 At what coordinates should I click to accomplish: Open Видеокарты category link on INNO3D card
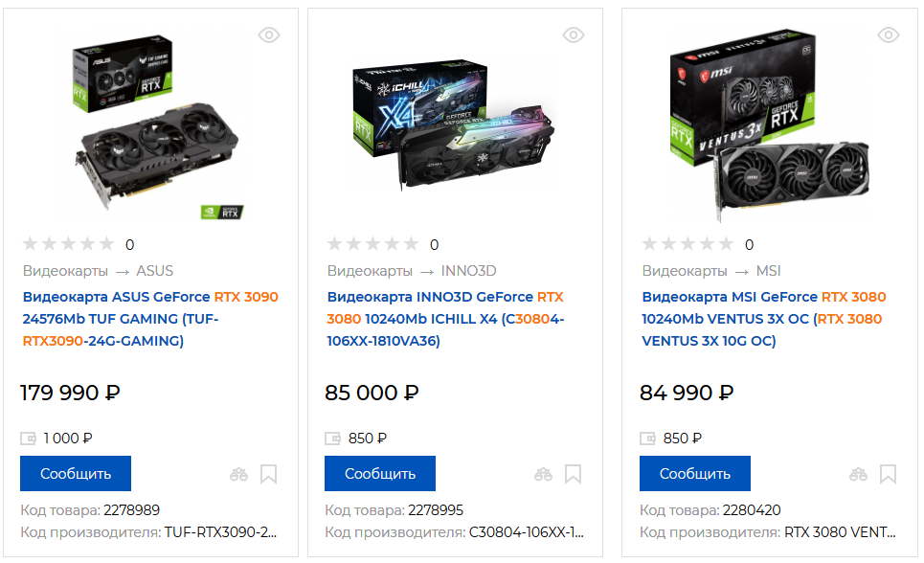[370, 271]
